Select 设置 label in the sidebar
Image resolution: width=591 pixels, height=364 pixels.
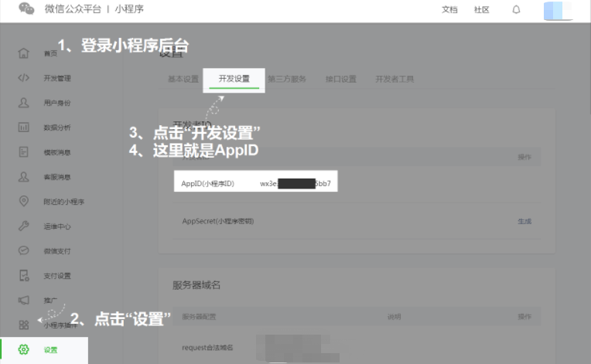tap(50, 350)
